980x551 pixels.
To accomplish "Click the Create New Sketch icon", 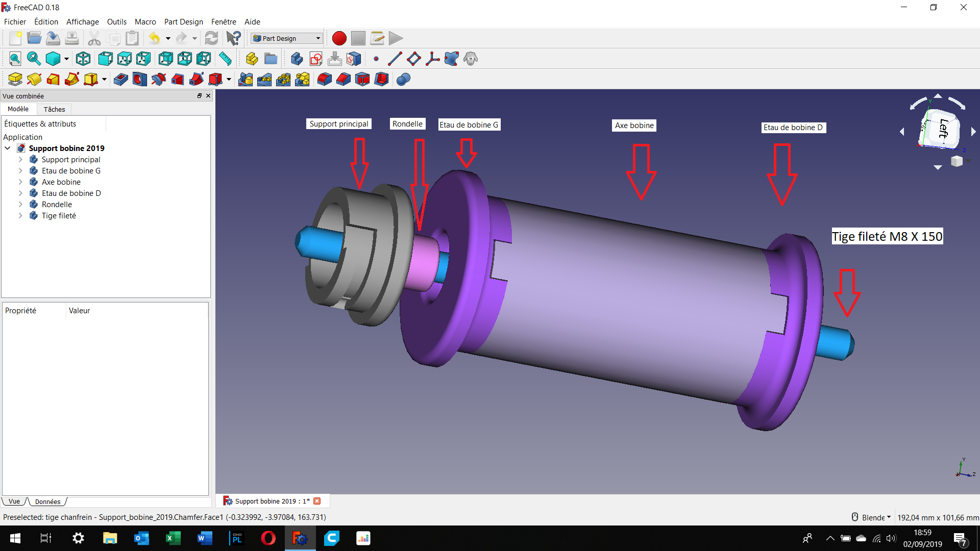I will [316, 59].
